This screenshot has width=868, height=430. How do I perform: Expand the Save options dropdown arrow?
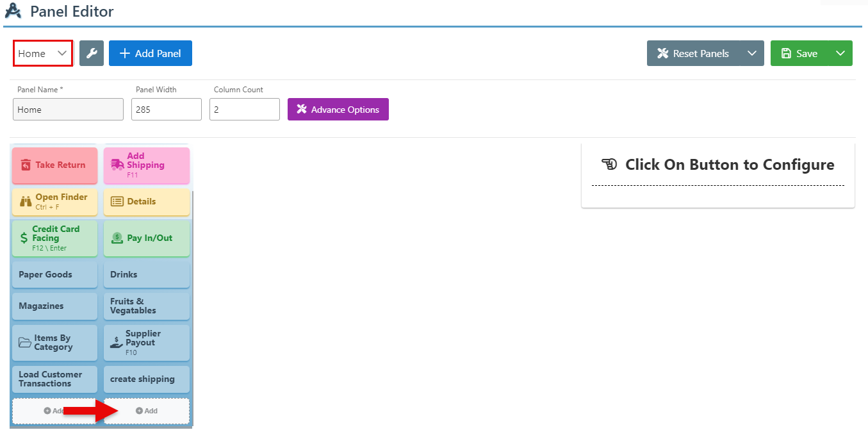(x=840, y=53)
